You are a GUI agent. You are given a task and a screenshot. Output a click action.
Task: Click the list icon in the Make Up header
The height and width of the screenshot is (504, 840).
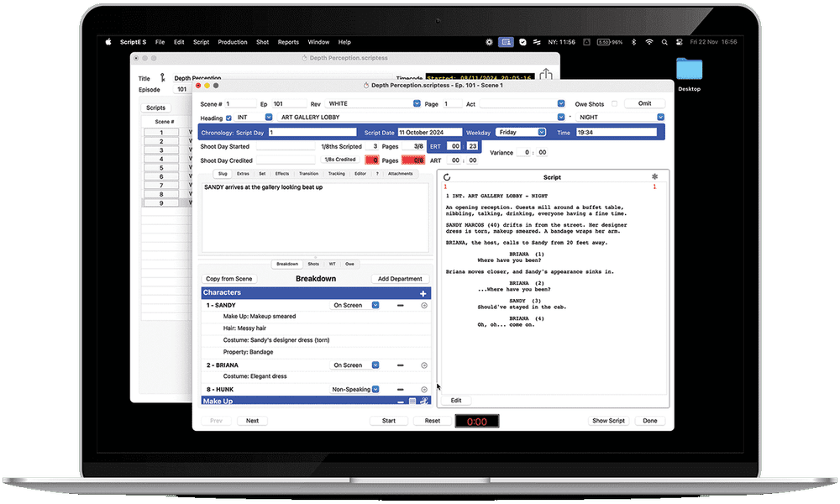click(412, 401)
